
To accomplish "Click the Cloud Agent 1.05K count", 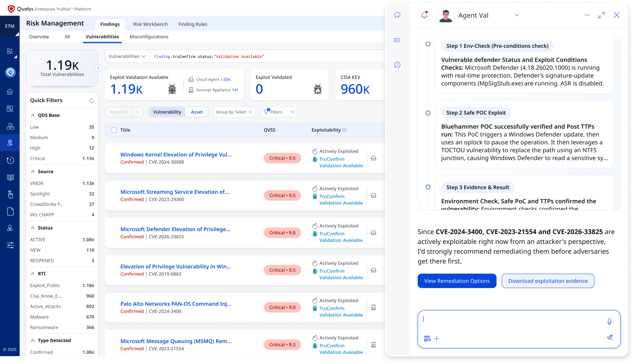I will [225, 79].
